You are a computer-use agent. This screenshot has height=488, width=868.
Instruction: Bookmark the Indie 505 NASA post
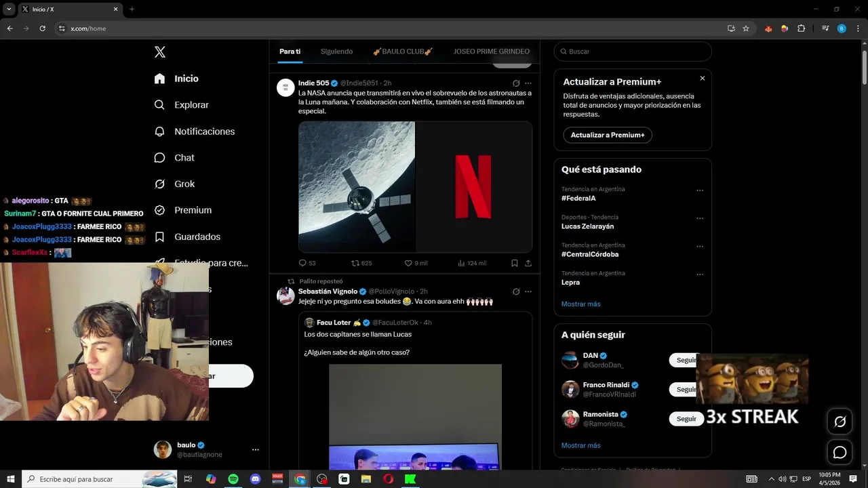point(515,263)
